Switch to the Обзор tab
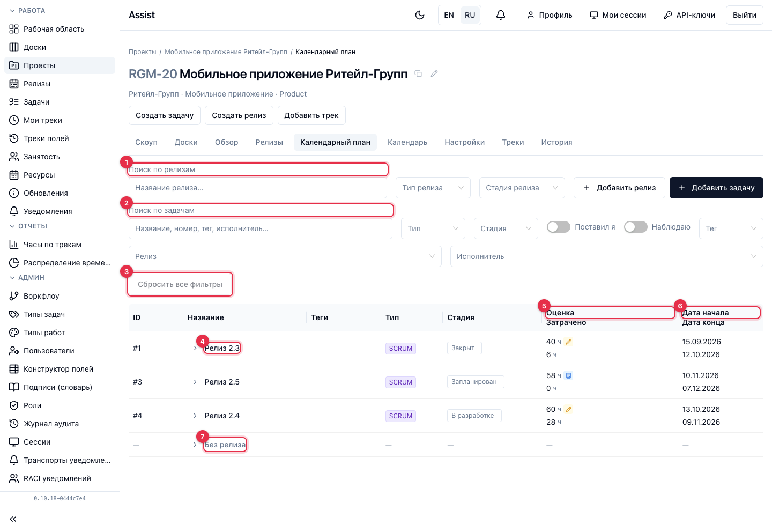772x532 pixels. click(x=227, y=142)
